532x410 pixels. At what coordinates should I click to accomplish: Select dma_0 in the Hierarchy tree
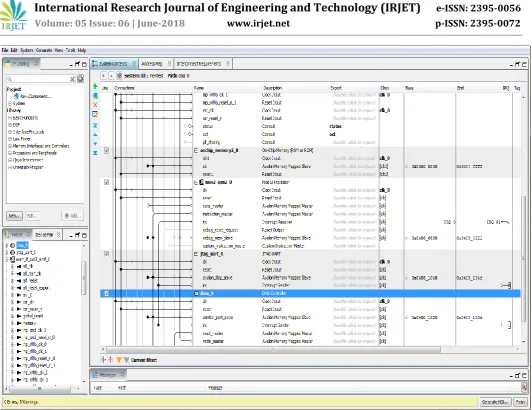tap(22, 245)
